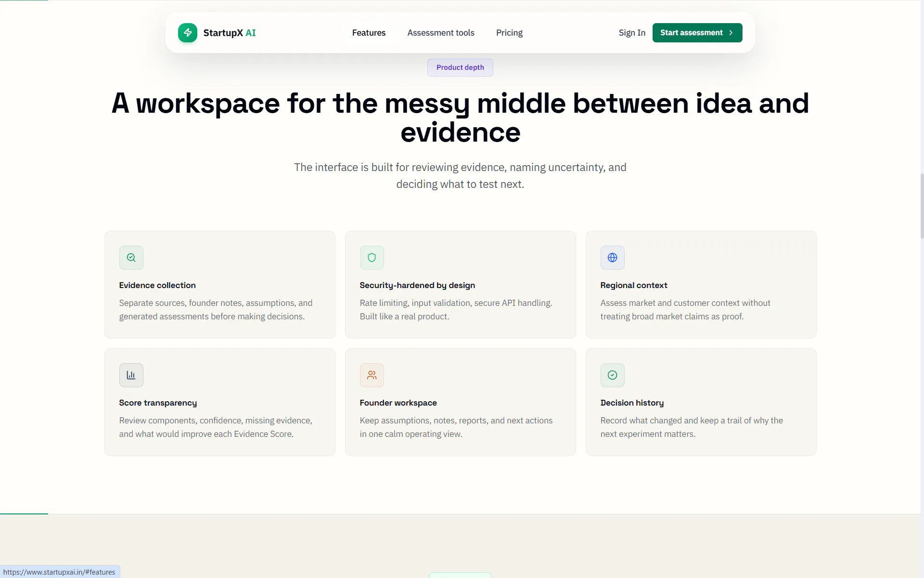Click the Founder workspace card title
The width and height of the screenshot is (924, 578).
[398, 403]
